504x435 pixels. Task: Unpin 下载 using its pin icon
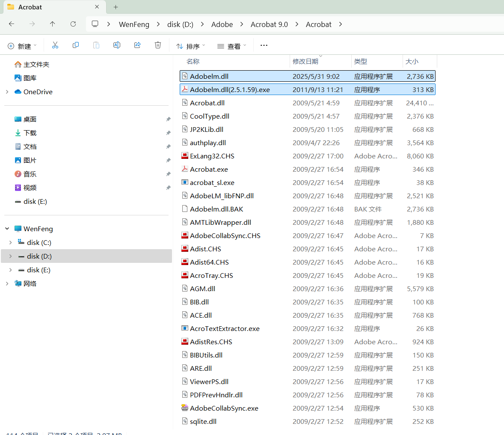(168, 133)
